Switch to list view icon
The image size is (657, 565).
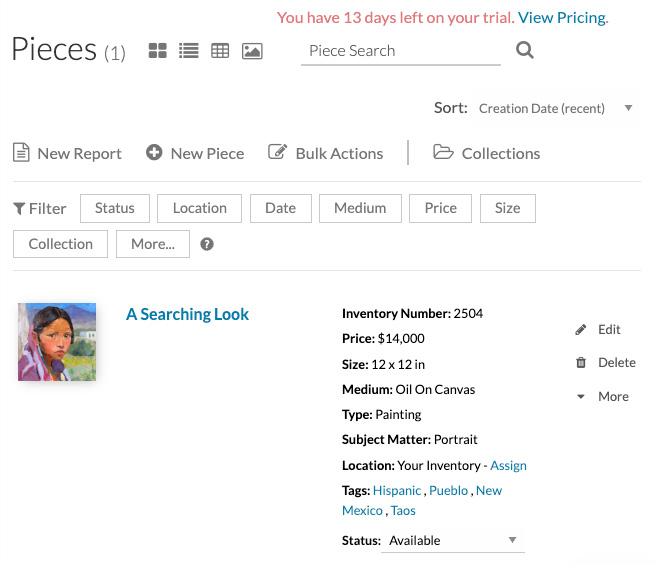pyautogui.click(x=188, y=51)
